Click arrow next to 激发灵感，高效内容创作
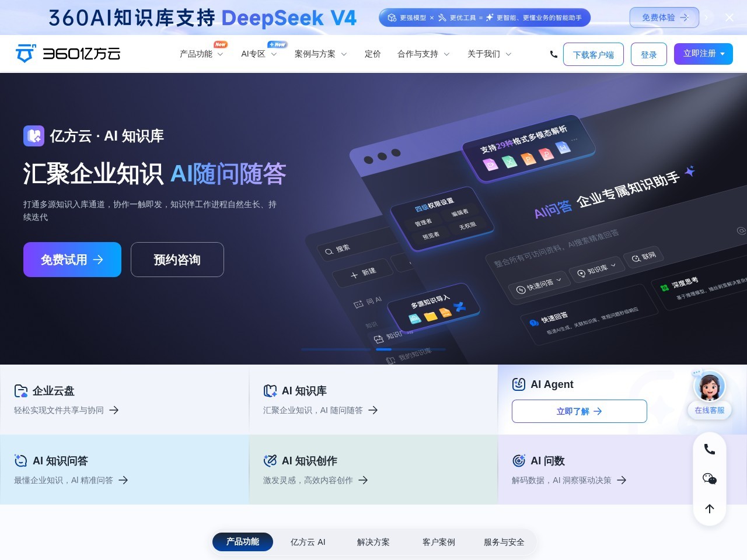This screenshot has width=747, height=560. pyautogui.click(x=363, y=480)
